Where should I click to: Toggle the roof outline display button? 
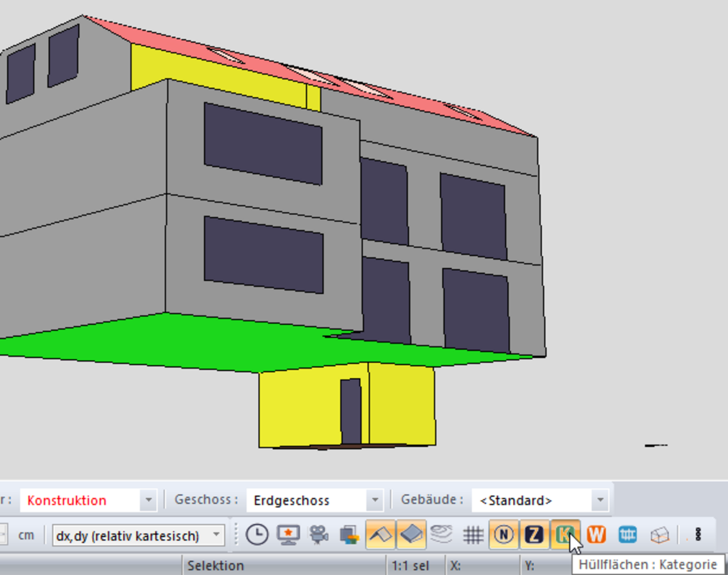[x=380, y=535]
